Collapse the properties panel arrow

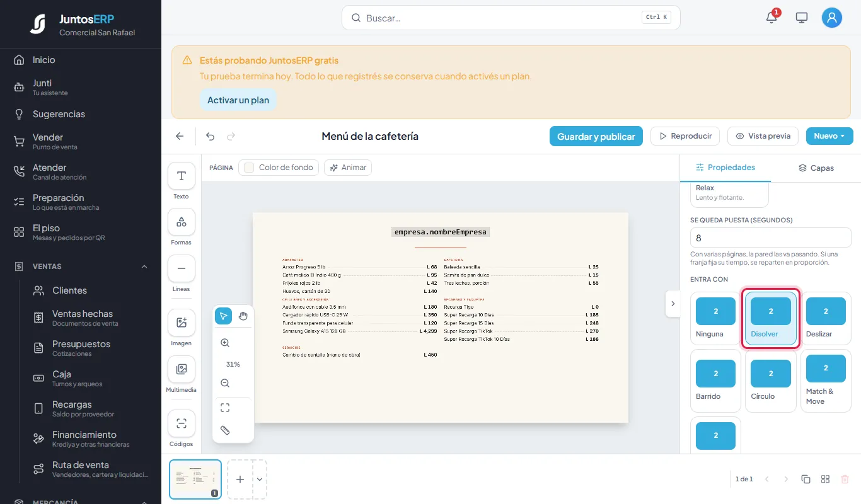coord(673,304)
